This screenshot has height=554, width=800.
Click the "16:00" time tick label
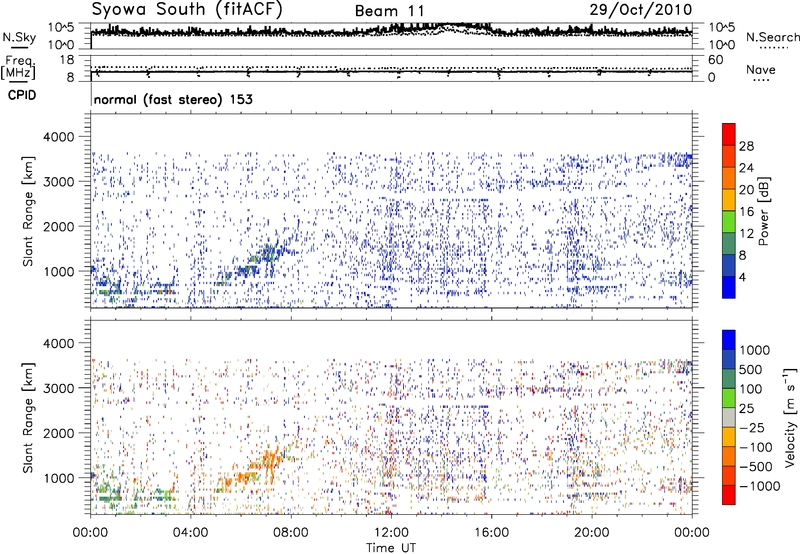[x=492, y=533]
